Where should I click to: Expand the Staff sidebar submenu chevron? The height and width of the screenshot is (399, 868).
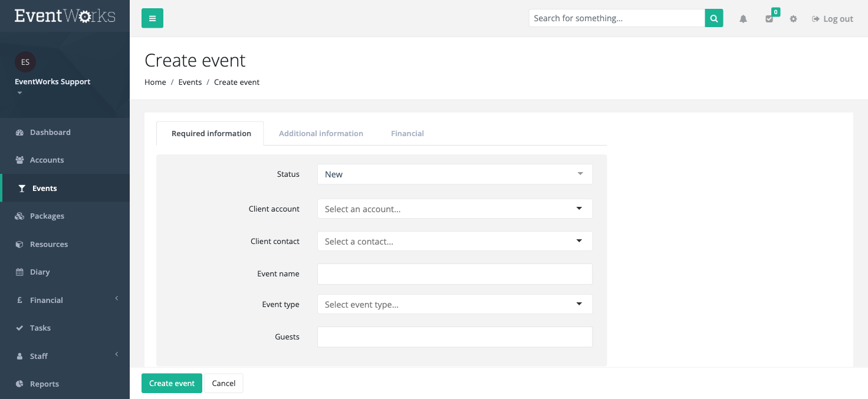117,354
